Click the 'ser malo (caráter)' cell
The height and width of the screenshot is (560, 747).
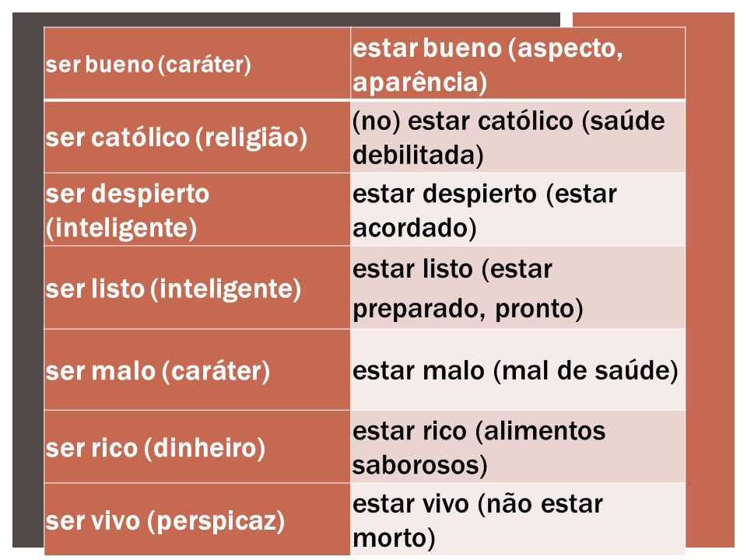click(x=197, y=369)
